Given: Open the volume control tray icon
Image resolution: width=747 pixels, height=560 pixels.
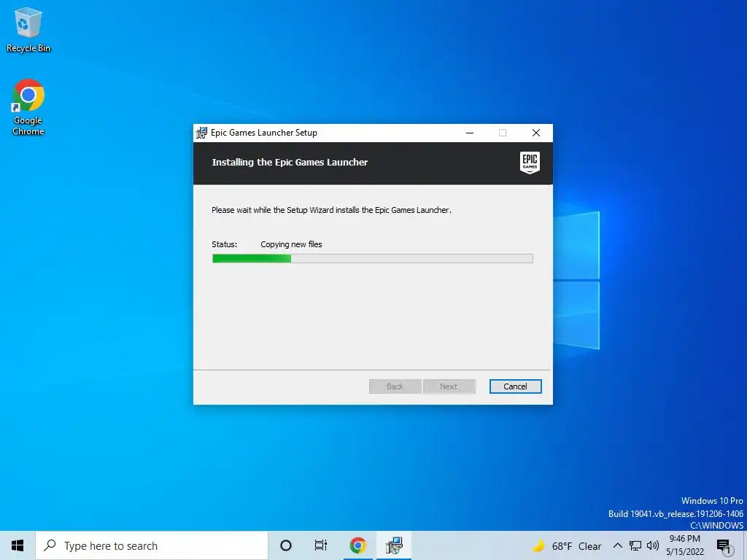Looking at the screenshot, I should [x=653, y=545].
